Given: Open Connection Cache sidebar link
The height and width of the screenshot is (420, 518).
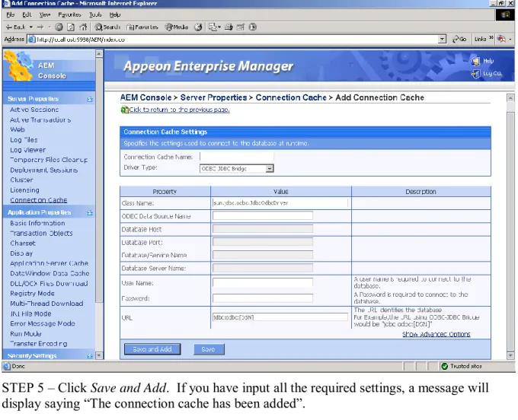Looking at the screenshot, I should (x=39, y=200).
